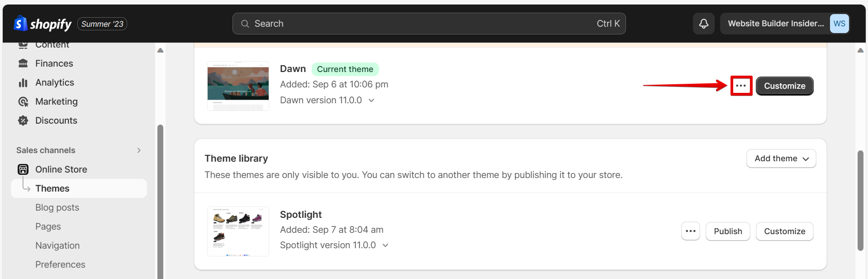
Task: Click the Shopify logo icon
Action: 20,24
